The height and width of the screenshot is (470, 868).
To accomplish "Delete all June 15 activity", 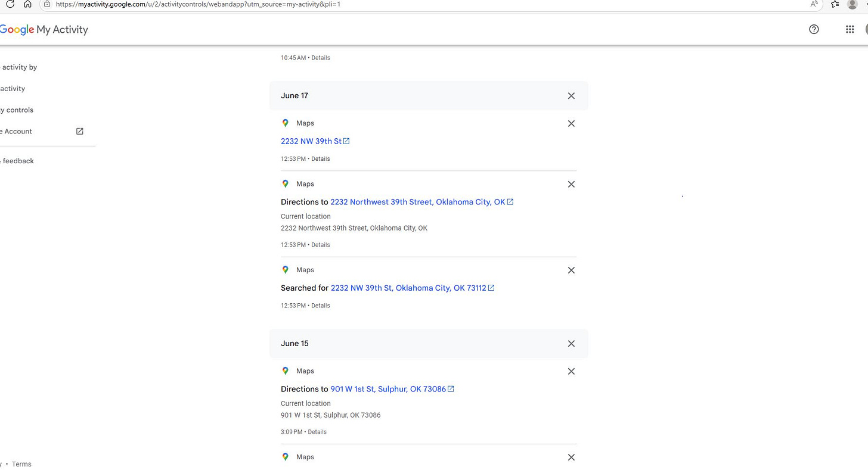I will tap(571, 344).
